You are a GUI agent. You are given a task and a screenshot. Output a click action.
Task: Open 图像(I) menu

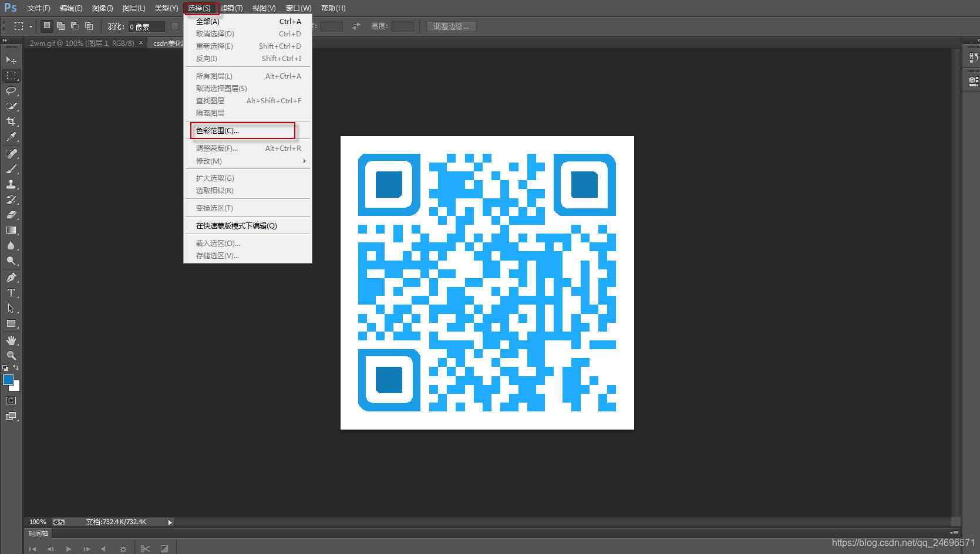tap(103, 8)
